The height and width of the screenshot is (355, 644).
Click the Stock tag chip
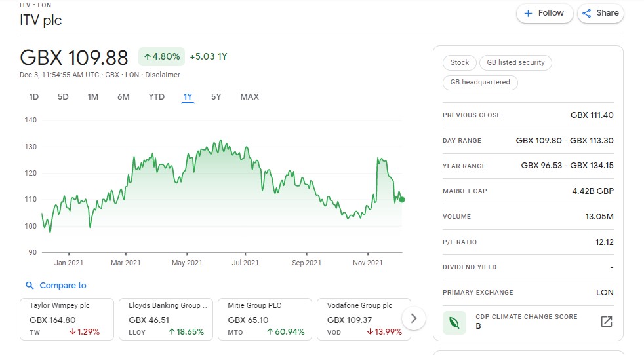click(x=459, y=62)
